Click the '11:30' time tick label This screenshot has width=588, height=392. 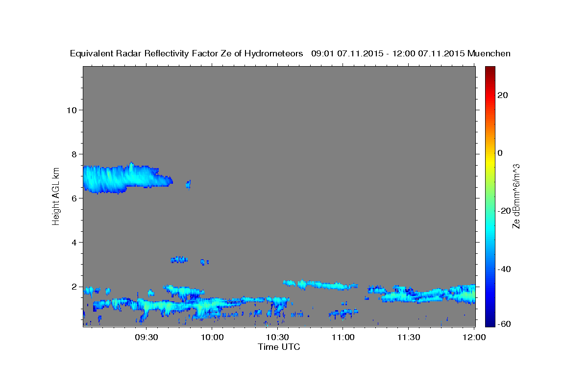pyautogui.click(x=408, y=337)
